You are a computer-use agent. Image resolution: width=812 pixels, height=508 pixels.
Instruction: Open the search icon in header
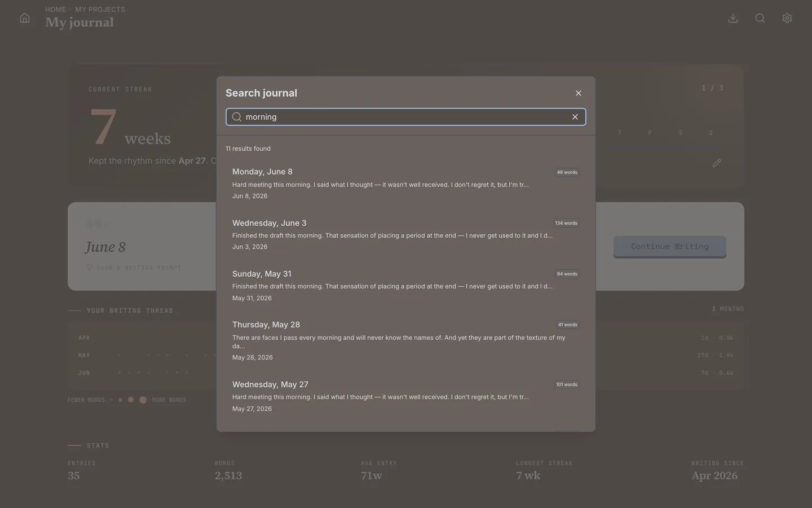(760, 18)
